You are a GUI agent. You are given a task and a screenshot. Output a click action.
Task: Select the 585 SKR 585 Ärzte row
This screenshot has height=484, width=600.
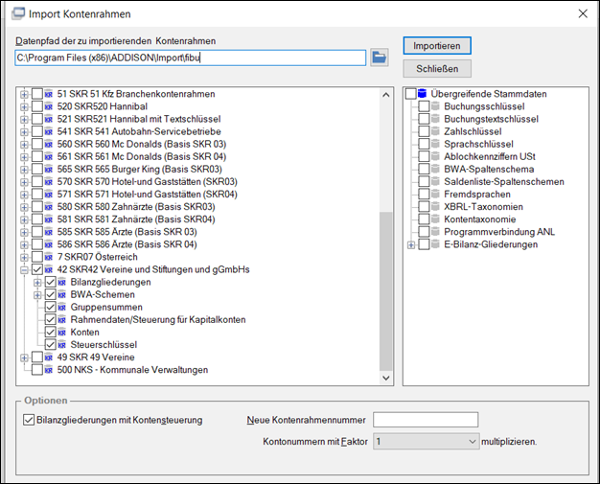coord(127,232)
